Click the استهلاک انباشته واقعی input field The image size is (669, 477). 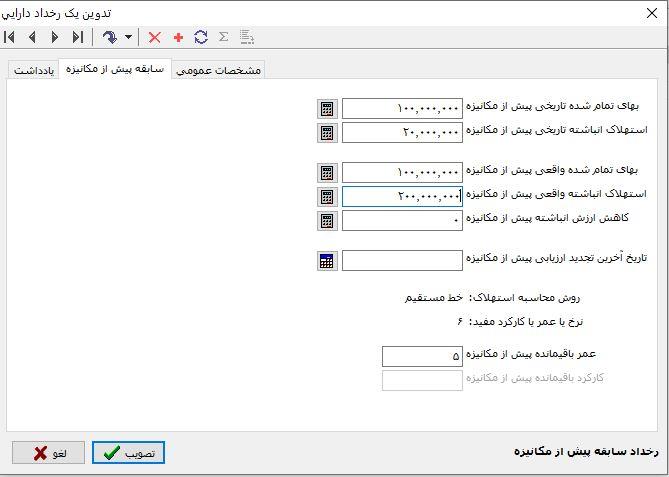pos(402,196)
